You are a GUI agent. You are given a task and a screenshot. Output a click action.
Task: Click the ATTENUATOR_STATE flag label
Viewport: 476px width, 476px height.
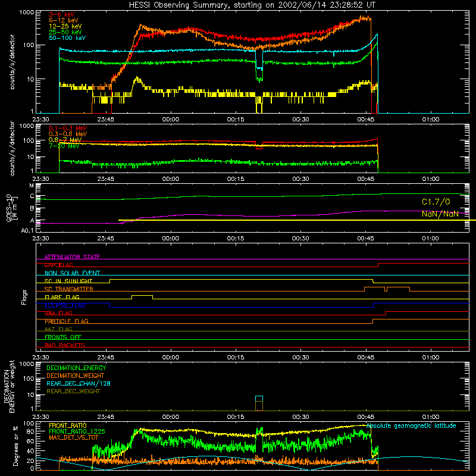click(x=72, y=257)
